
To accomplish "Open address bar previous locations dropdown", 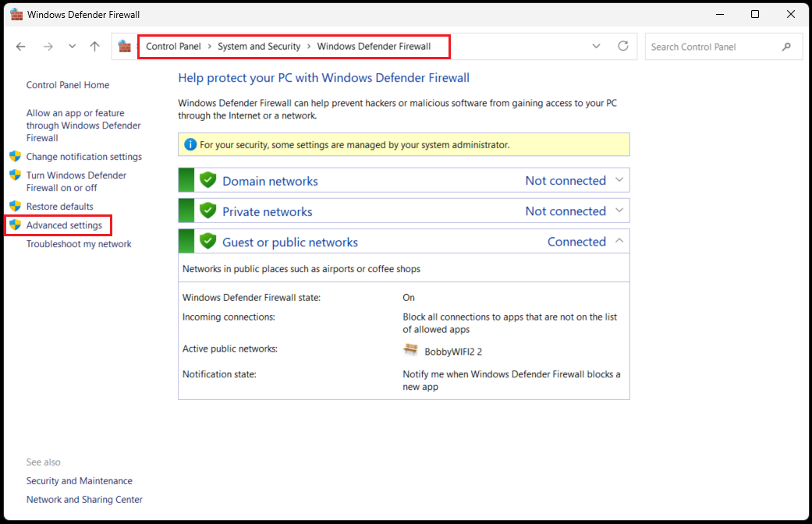I will pyautogui.click(x=596, y=46).
